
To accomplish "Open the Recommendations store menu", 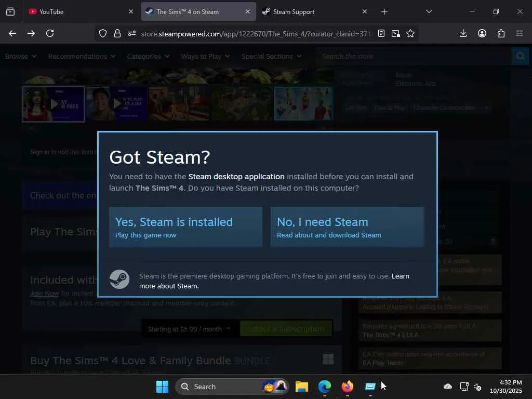I will coord(82,56).
